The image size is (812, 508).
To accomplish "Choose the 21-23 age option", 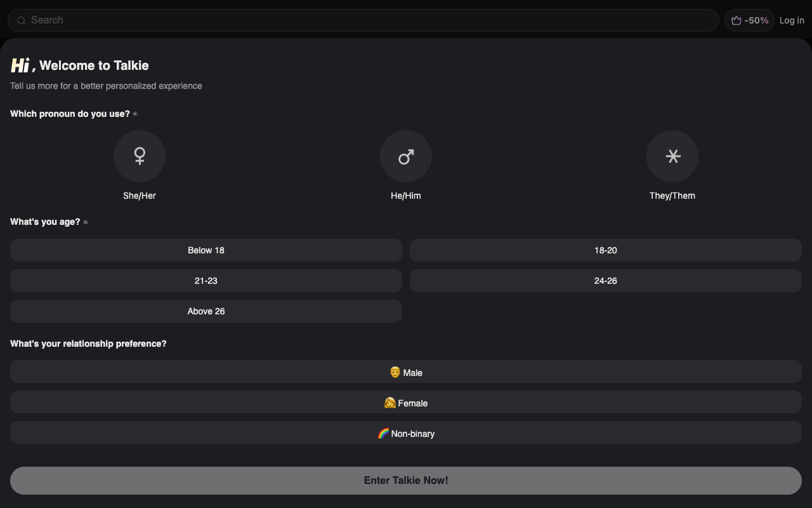I will (x=206, y=281).
